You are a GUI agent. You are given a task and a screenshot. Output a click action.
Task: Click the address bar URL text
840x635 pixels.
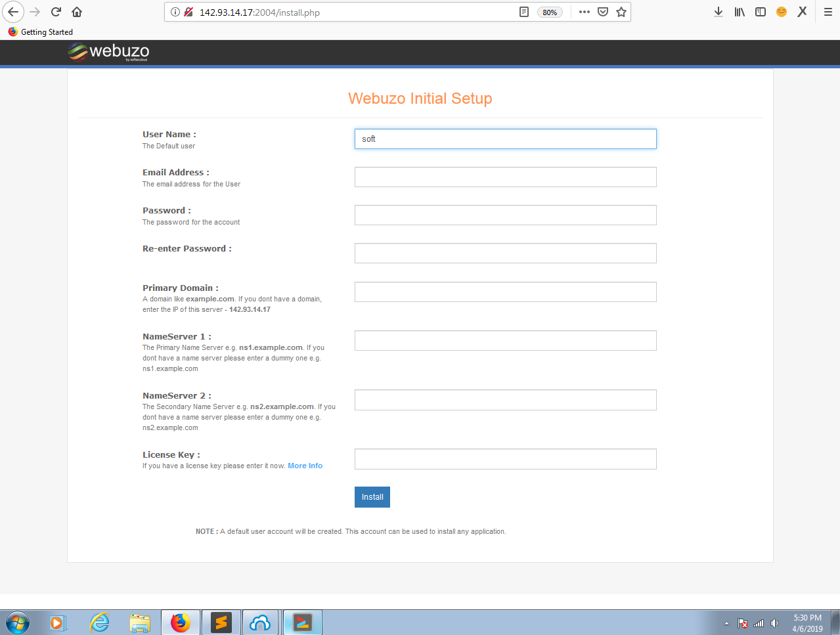point(259,12)
